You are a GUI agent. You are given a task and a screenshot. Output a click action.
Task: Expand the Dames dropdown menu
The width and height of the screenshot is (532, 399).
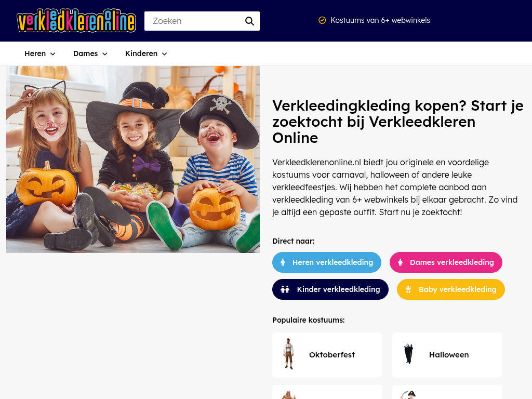[x=90, y=54]
